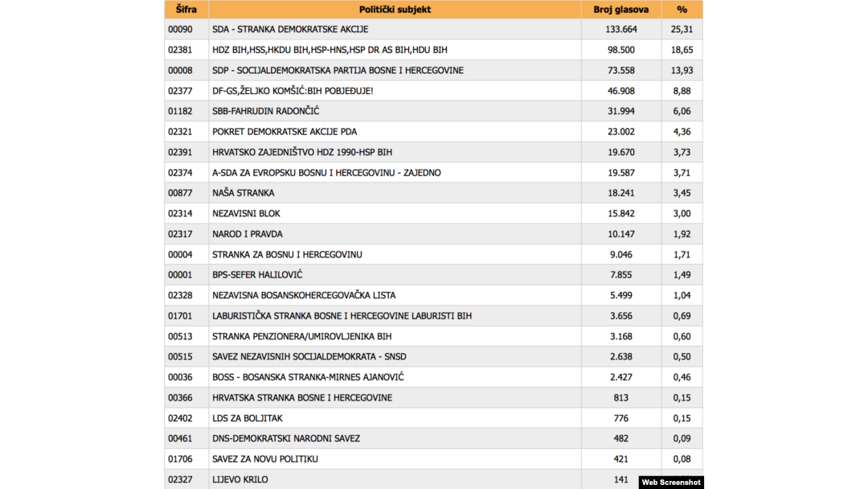
Task: Click vote count 141
Action: pyautogui.click(x=621, y=479)
